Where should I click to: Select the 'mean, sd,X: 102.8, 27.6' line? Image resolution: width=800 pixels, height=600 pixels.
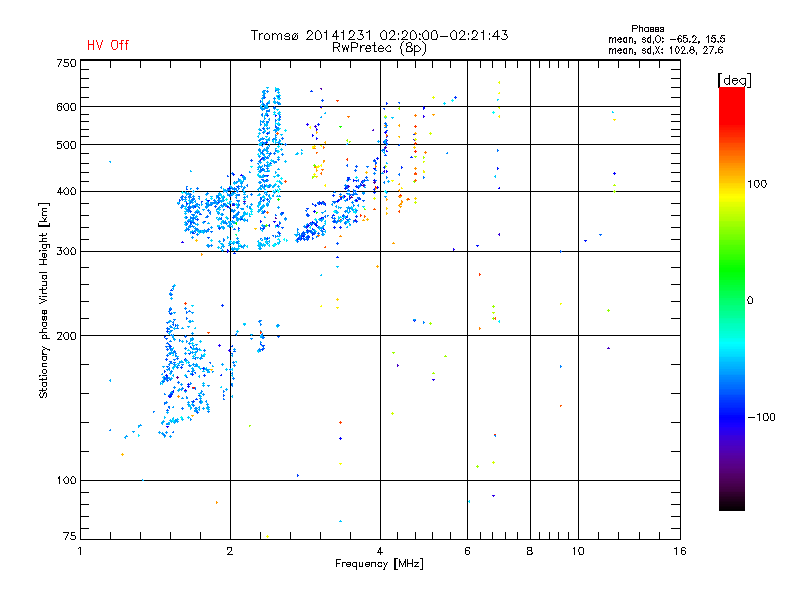pos(665,50)
